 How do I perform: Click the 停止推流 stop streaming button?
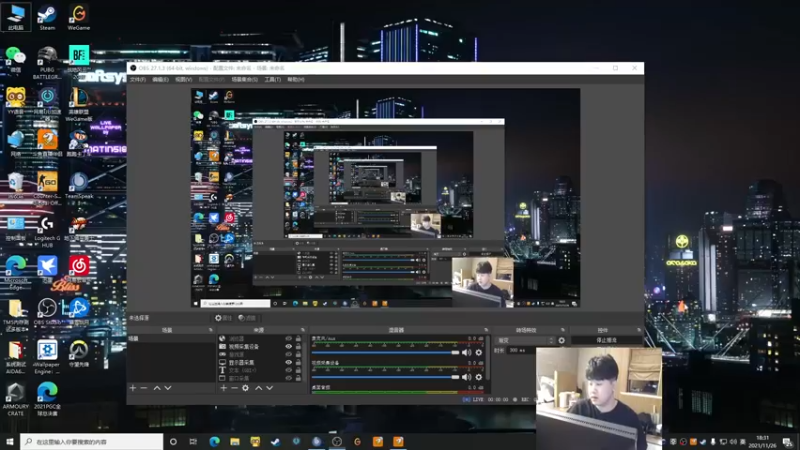pyautogui.click(x=606, y=340)
